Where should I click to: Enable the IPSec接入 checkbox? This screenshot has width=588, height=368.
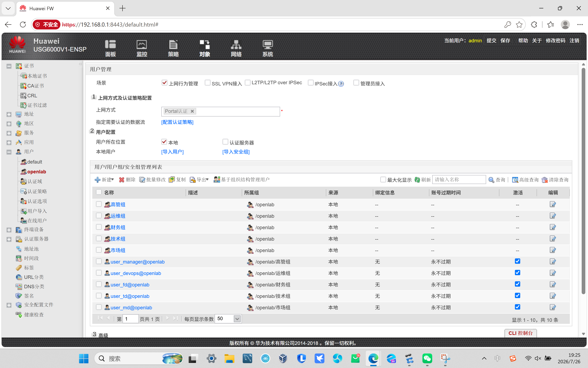pyautogui.click(x=311, y=83)
